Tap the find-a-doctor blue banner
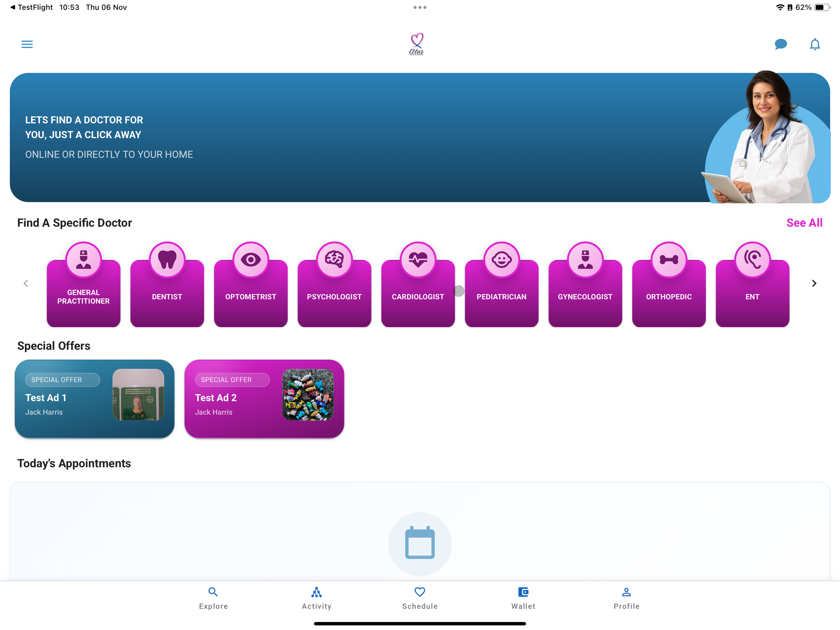Viewport: 840px width, 630px height. pyautogui.click(x=420, y=138)
